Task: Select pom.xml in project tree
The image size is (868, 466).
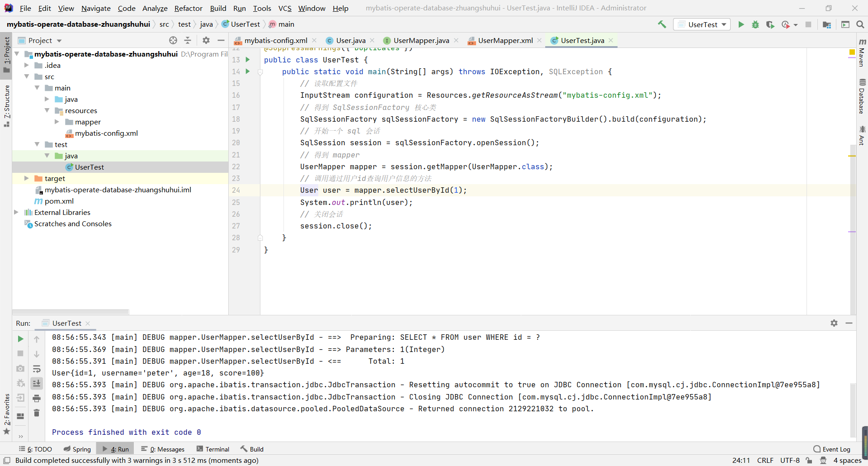Action: click(59, 201)
